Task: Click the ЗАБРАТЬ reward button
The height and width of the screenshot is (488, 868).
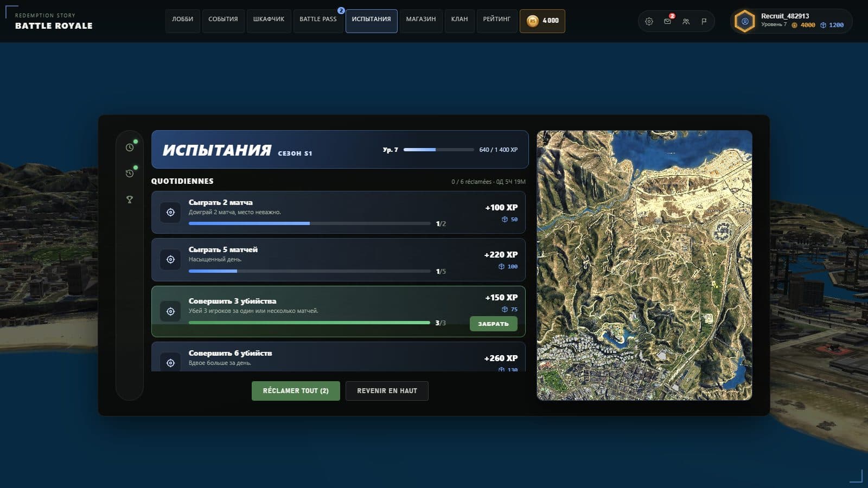Action: click(x=493, y=324)
